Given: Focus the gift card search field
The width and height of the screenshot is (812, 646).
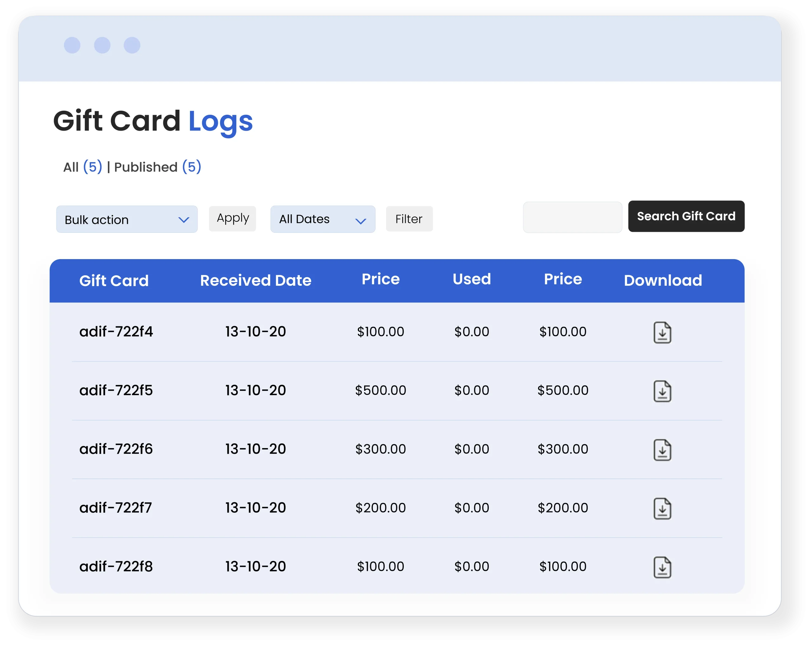Looking at the screenshot, I should pos(572,217).
